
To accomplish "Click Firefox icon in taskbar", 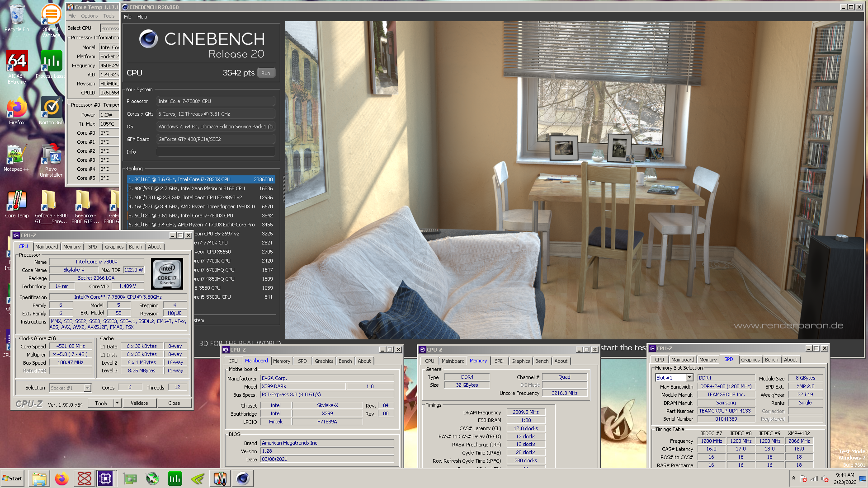I will point(62,479).
